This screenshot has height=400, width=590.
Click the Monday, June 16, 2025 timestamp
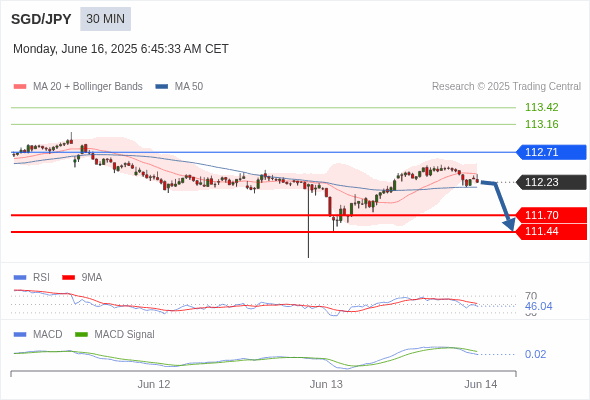click(x=121, y=49)
